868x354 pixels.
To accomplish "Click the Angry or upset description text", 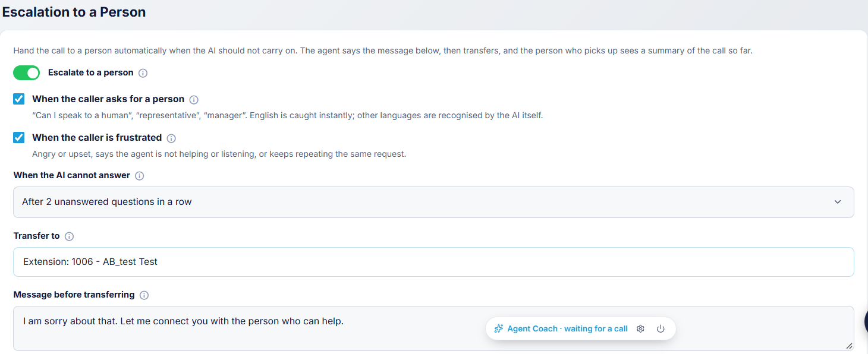I will 219,154.
